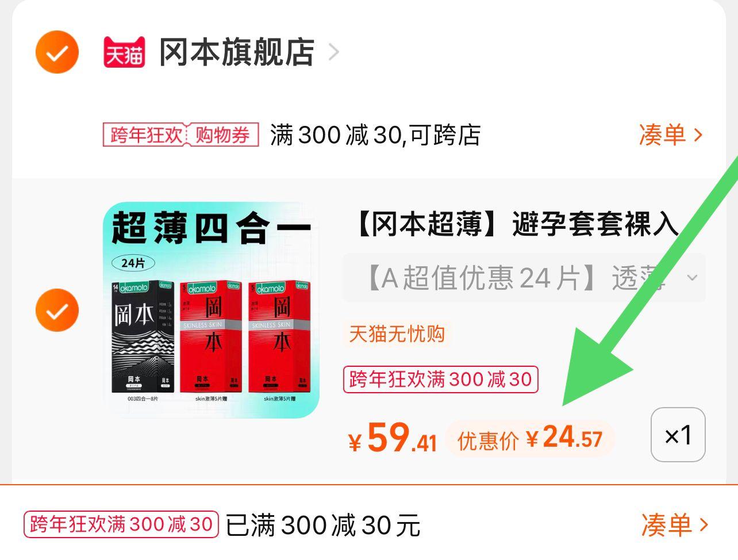
Task: Tap the 优惠价 ¥24.57 discount badge
Action: click(x=530, y=439)
